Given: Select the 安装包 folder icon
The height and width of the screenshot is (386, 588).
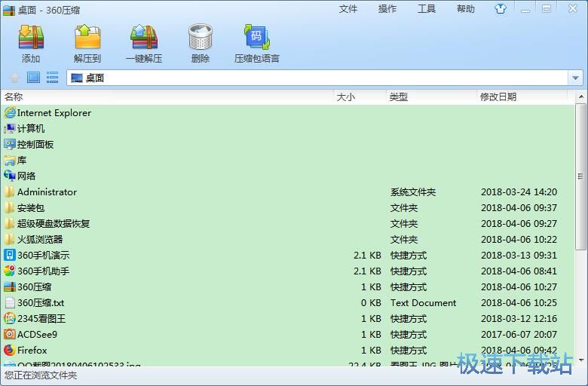Looking at the screenshot, I should (10, 208).
